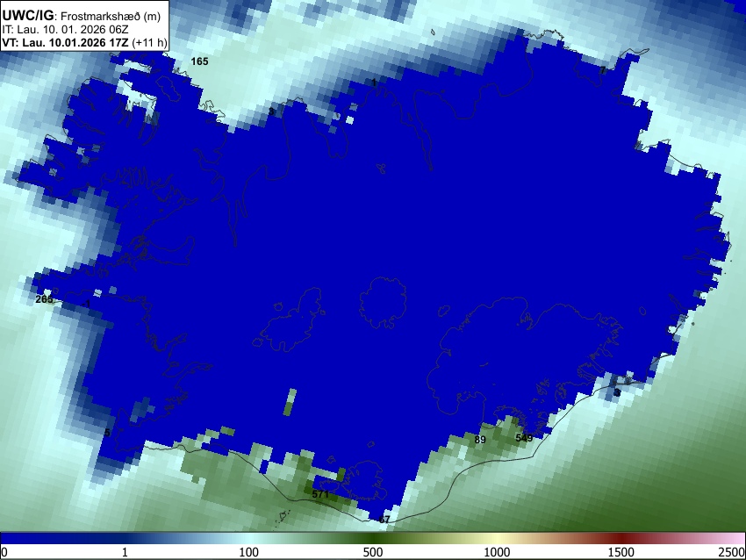Click the map value "571" on the south coast

click(320, 494)
